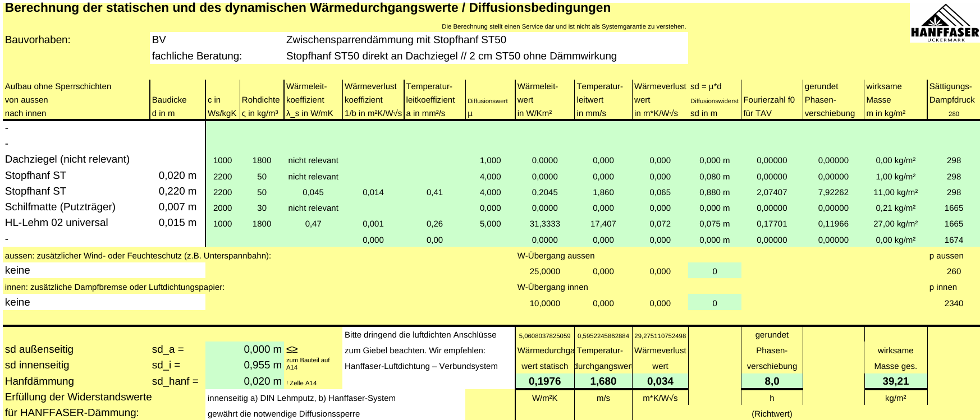
Task: Select thickness cell '0,020 m' of first Stopfhanf ST
Action: click(x=177, y=176)
